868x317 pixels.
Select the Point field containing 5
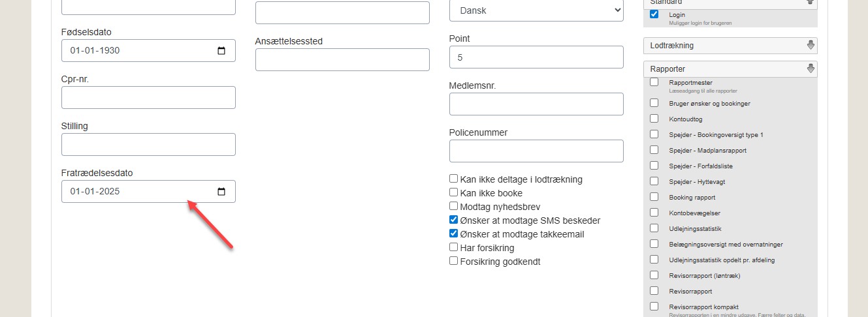click(536, 57)
